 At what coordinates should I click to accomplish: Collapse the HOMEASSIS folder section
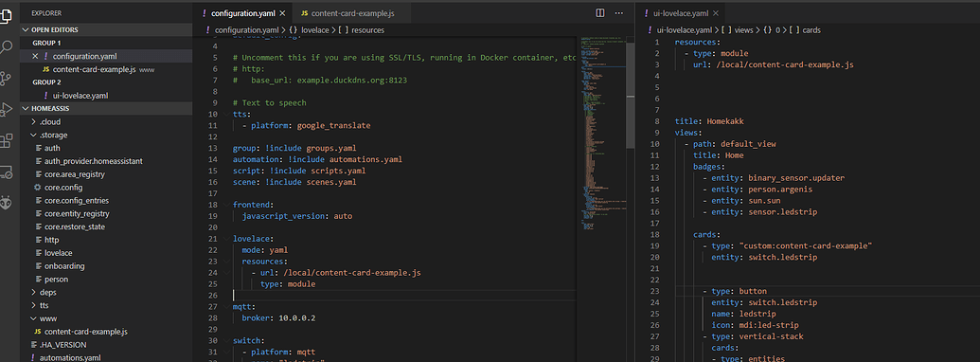(x=106, y=109)
